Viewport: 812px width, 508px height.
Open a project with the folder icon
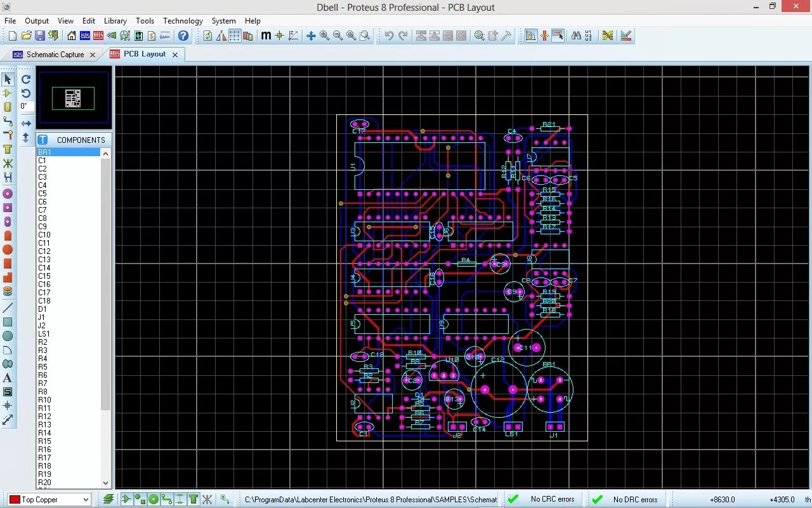point(26,36)
